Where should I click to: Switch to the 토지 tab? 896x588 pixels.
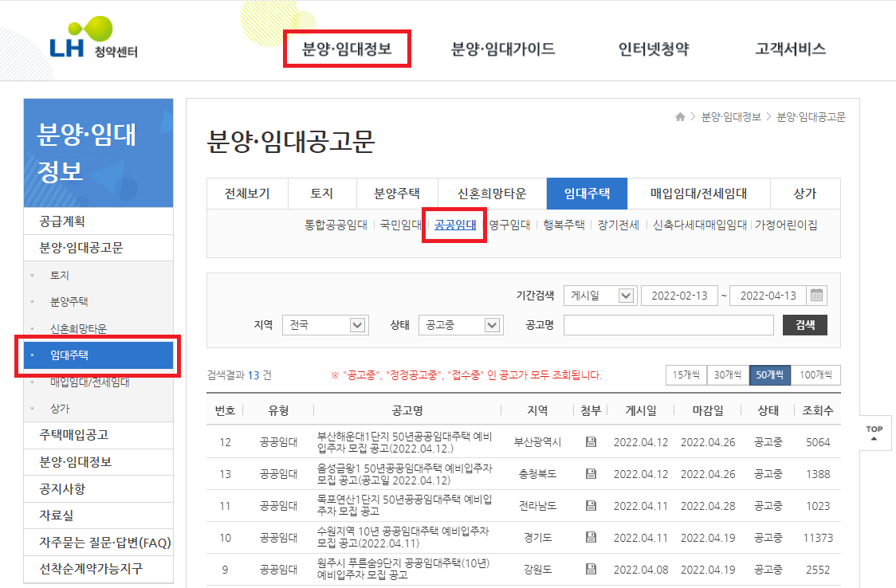click(x=322, y=194)
